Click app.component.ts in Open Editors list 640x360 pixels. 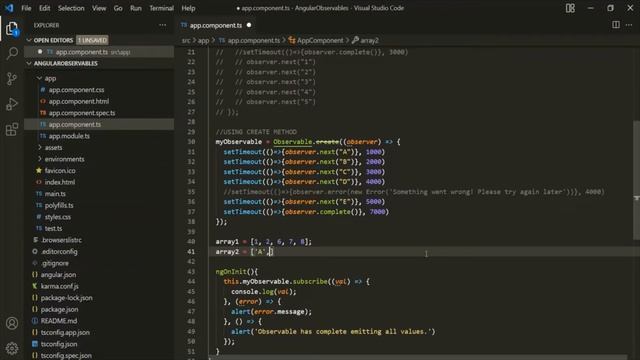pos(82,52)
